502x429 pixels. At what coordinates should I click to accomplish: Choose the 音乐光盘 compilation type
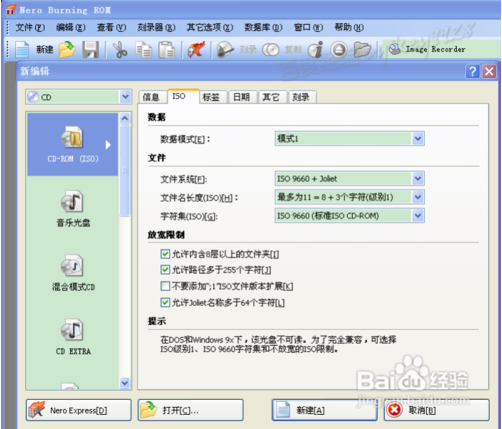coord(73,209)
